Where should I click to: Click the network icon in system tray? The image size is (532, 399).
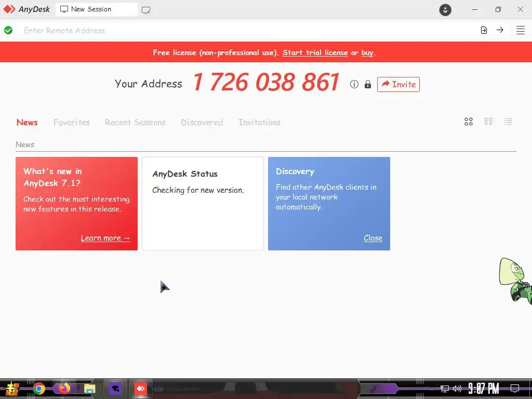coord(445,389)
